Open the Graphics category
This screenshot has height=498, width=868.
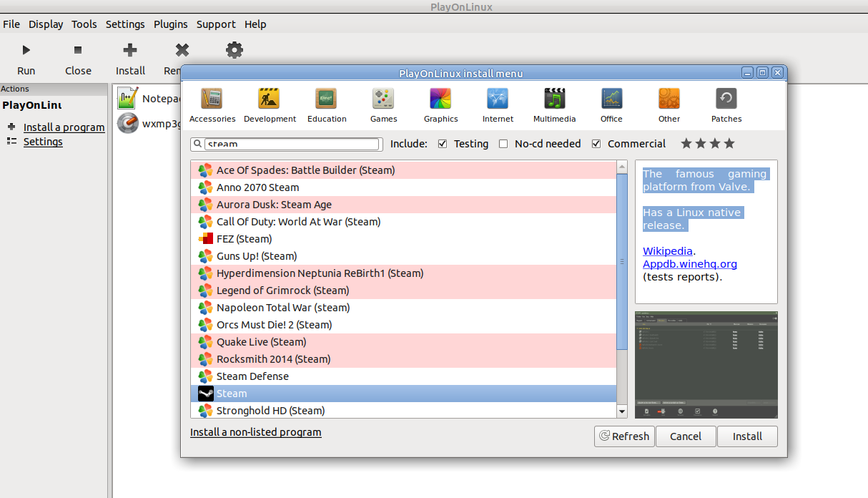point(440,104)
